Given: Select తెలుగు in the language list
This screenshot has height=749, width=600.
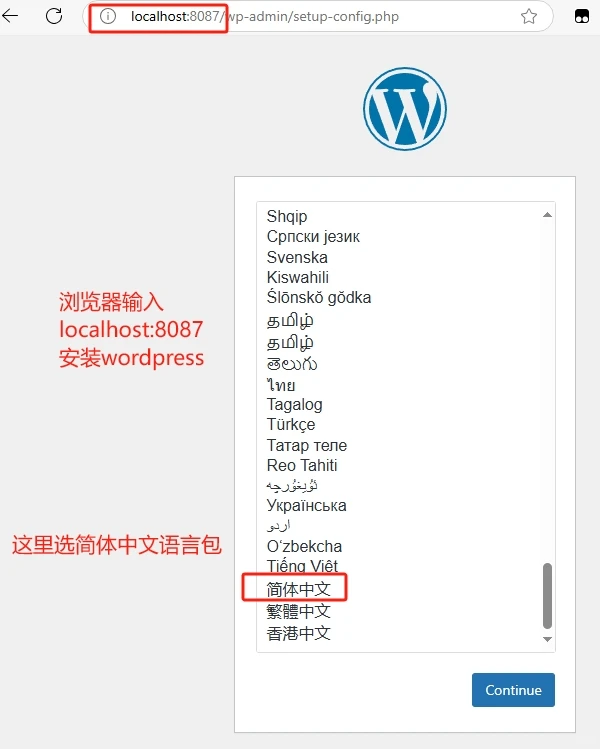Looking at the screenshot, I should click(291, 364).
